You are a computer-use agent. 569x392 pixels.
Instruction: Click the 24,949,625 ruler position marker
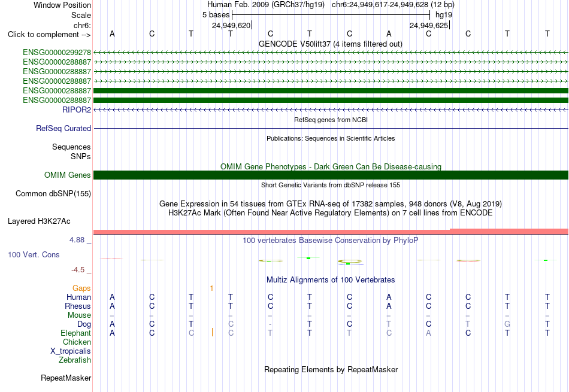[429, 25]
